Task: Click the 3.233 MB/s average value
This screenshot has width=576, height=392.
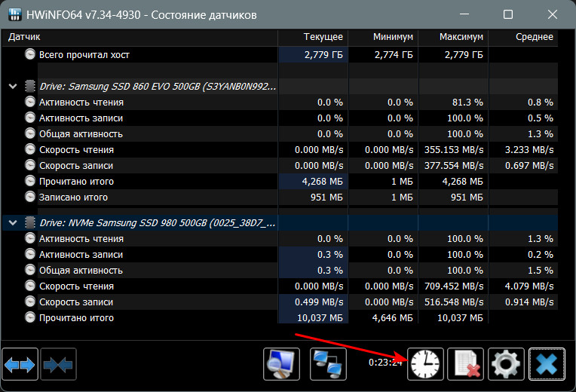Action: tap(529, 150)
